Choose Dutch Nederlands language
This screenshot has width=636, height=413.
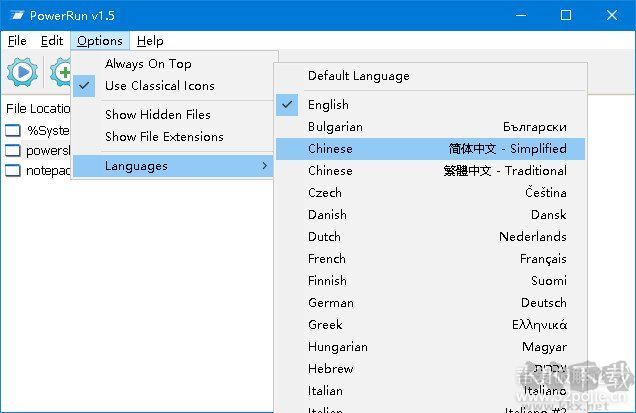pyautogui.click(x=431, y=237)
